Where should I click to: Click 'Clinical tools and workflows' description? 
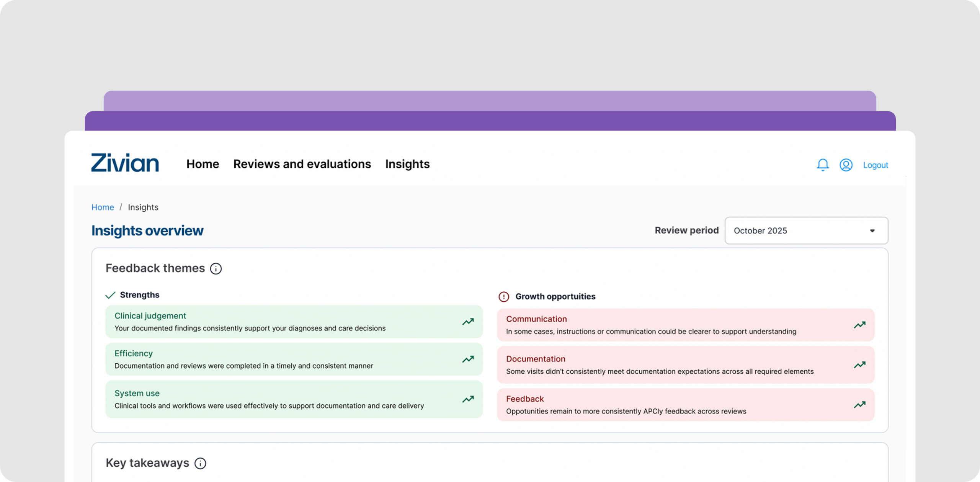[269, 405]
